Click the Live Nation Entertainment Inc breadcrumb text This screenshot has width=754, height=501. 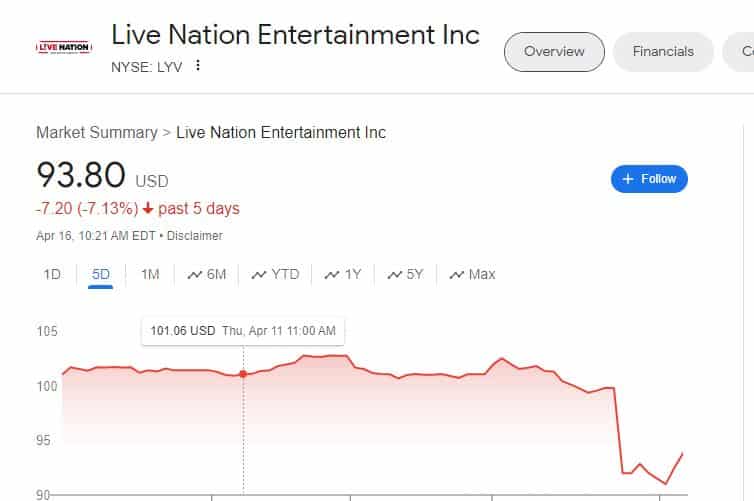pos(281,132)
